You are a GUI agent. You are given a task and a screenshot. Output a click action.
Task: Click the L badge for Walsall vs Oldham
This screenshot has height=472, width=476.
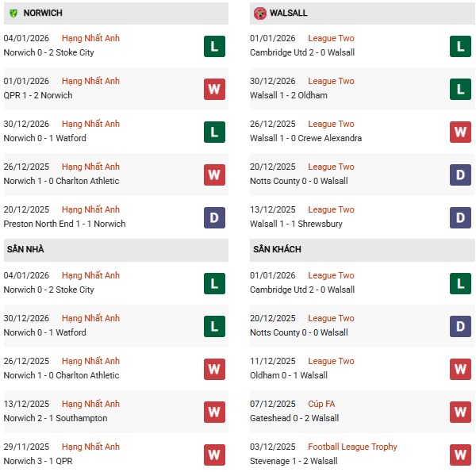[x=461, y=89]
